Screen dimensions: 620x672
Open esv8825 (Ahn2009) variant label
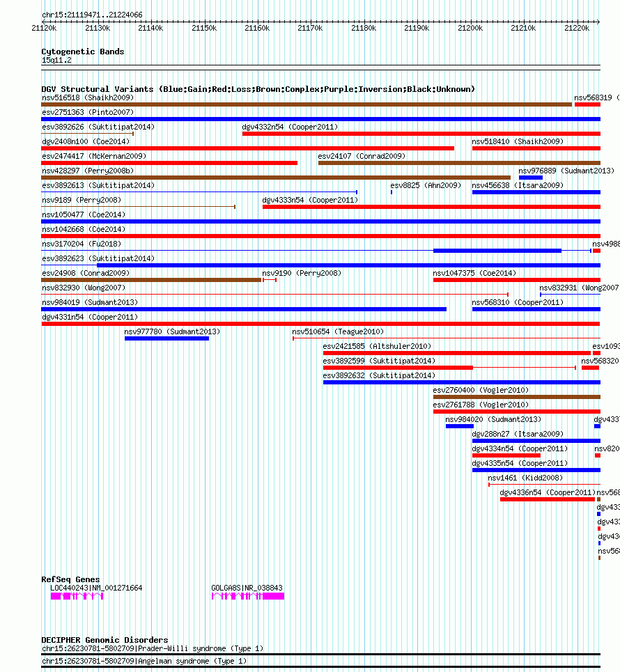coord(426,185)
